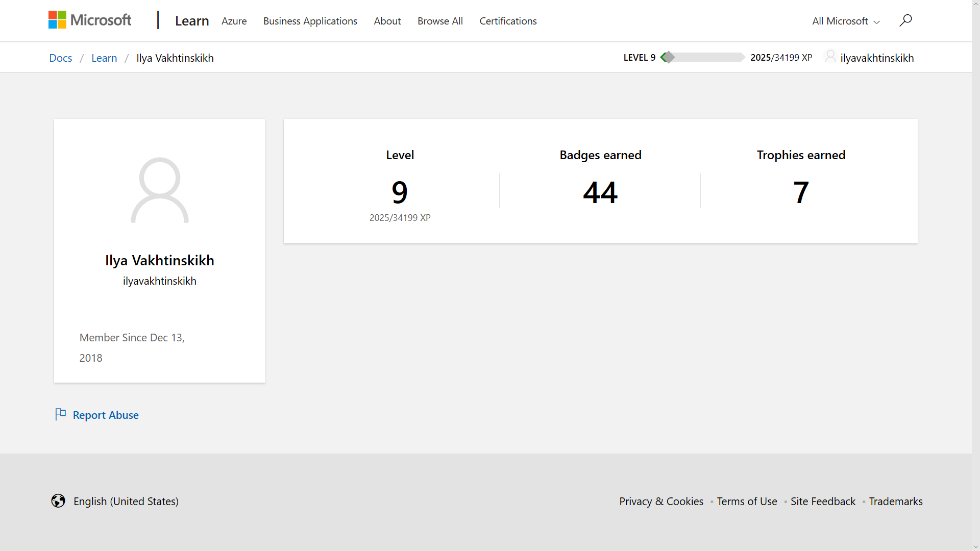Open the English (United States) language selector

click(126, 501)
